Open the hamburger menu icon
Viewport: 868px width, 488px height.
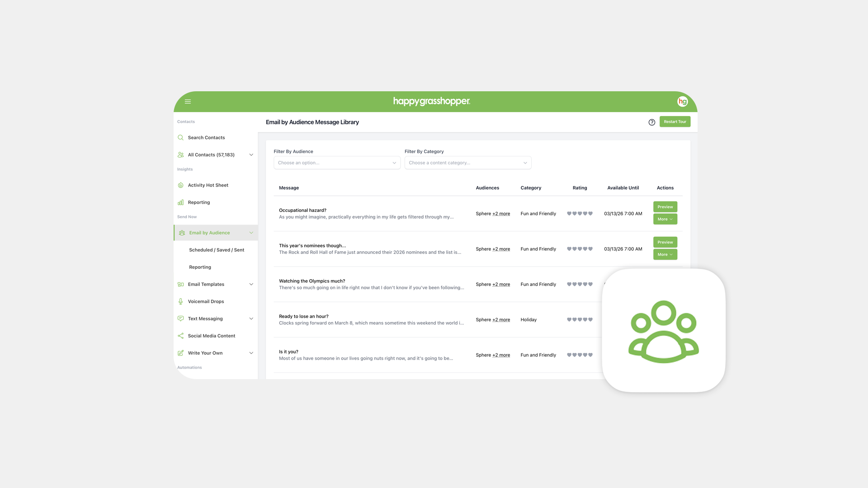pyautogui.click(x=188, y=102)
